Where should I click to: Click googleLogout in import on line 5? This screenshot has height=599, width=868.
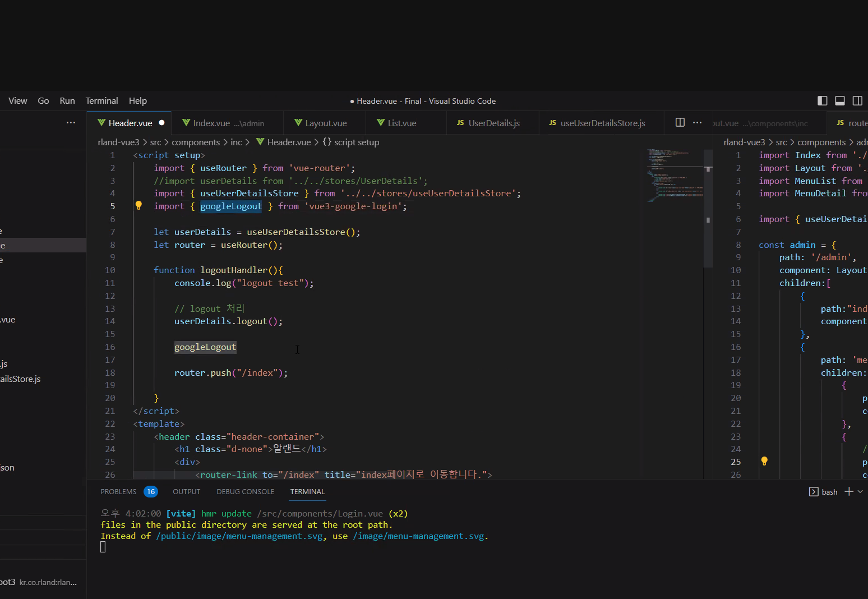(x=231, y=206)
